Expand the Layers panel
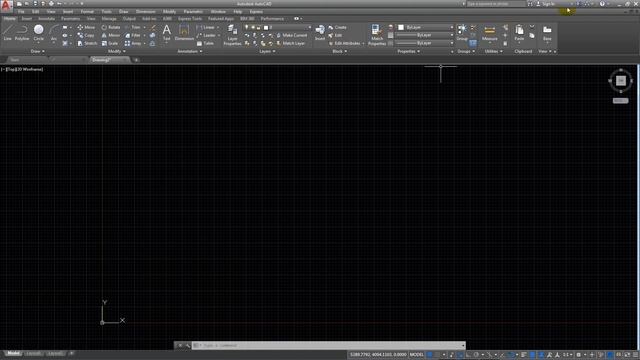 [267, 51]
